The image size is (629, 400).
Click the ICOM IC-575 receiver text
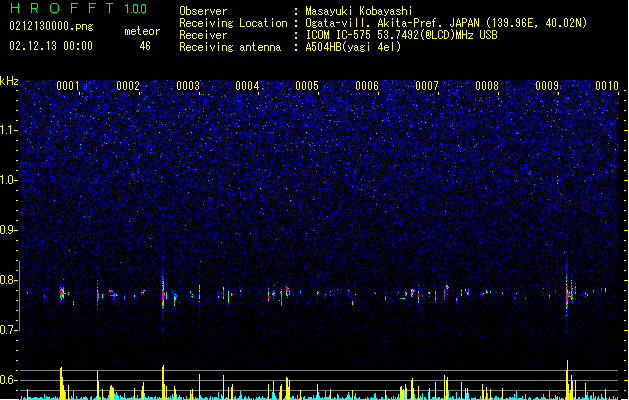click(401, 35)
